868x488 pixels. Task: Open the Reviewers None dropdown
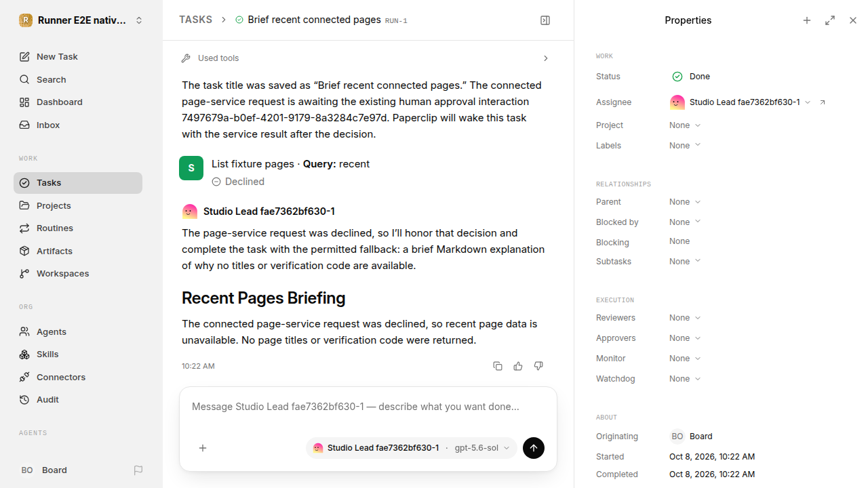[x=685, y=318]
